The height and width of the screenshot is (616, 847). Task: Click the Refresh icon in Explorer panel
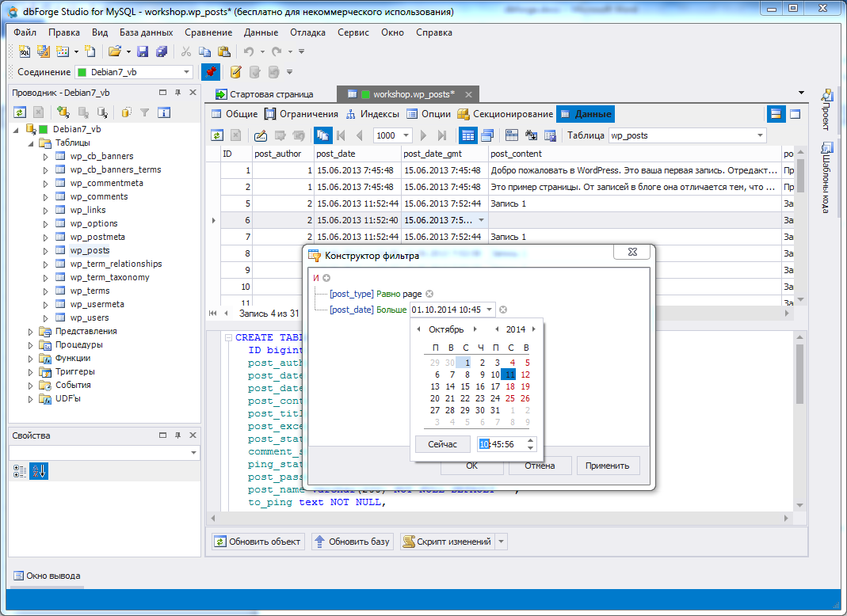click(20, 112)
